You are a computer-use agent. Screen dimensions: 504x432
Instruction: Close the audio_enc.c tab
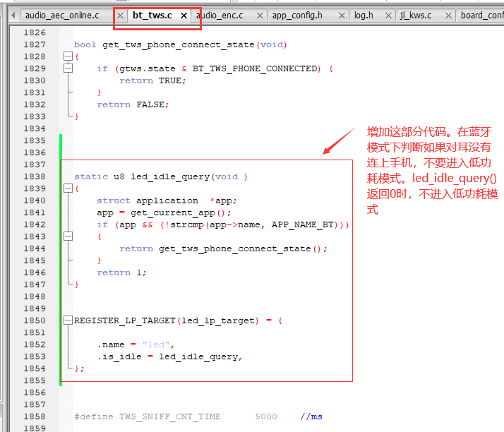click(260, 16)
